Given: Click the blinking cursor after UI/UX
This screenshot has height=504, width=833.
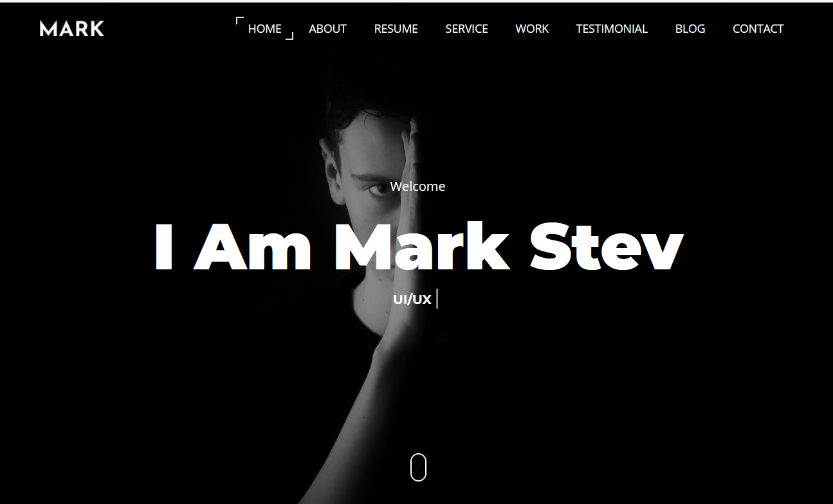Looking at the screenshot, I should (437, 299).
